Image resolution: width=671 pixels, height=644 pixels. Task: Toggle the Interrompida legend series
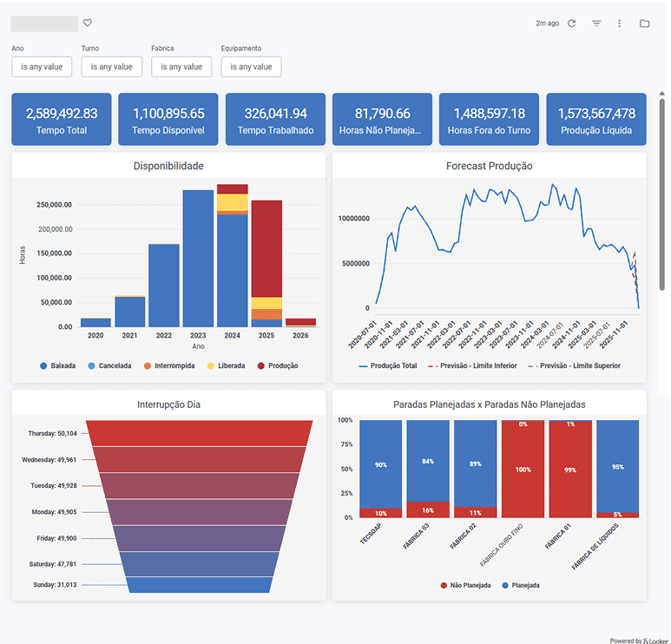pyautogui.click(x=169, y=366)
